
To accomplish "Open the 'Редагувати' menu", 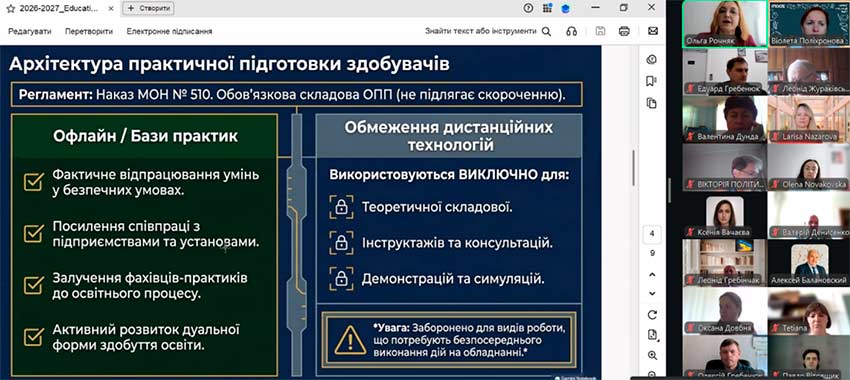I will 30,31.
